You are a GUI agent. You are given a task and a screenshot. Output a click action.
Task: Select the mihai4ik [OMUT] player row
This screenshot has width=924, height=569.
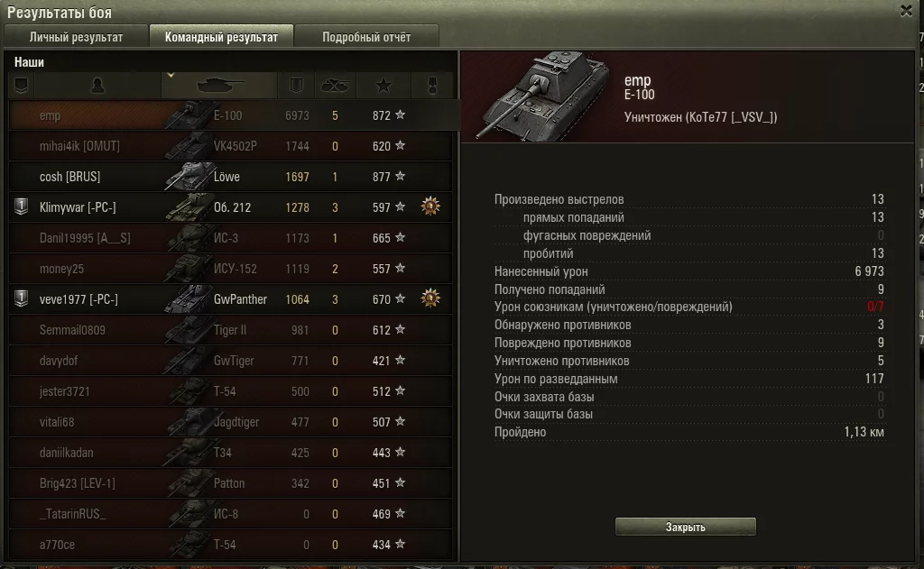coord(230,146)
